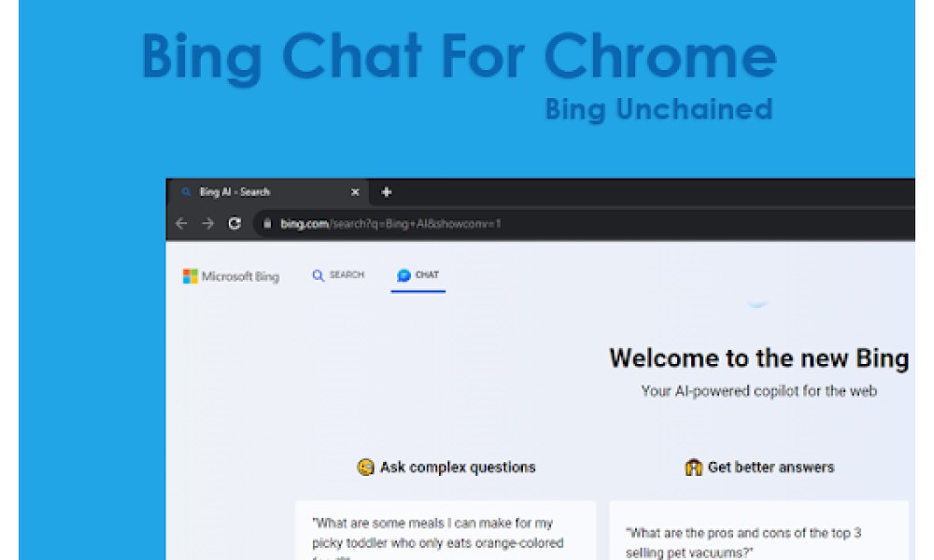Click the Bing Chat For Chrome title
Screen dimensions: 934x560
(459, 58)
